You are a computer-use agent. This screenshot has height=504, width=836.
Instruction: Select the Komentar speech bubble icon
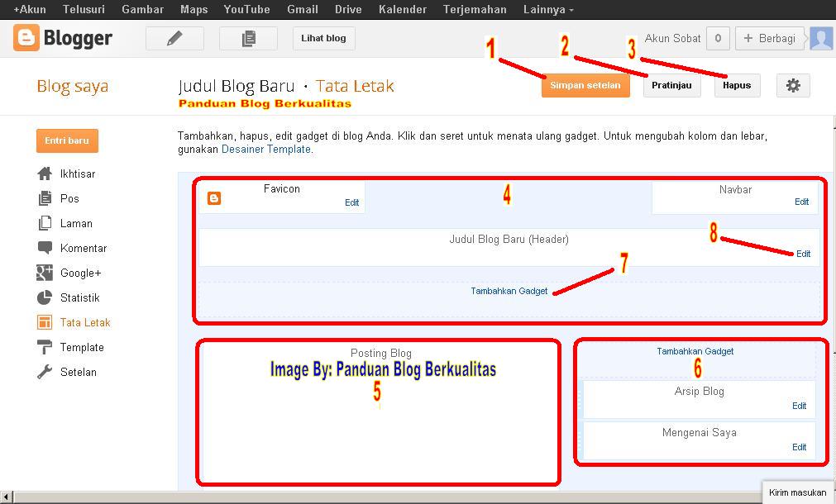click(44, 248)
